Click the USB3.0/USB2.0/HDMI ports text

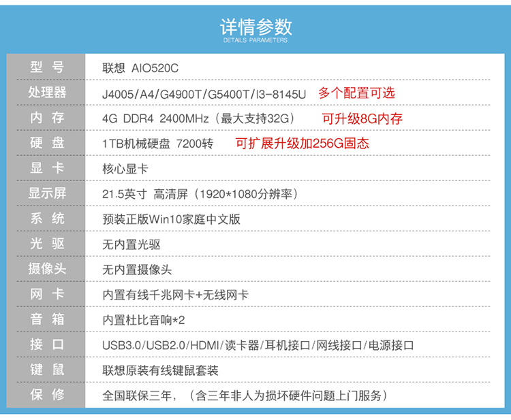point(258,345)
